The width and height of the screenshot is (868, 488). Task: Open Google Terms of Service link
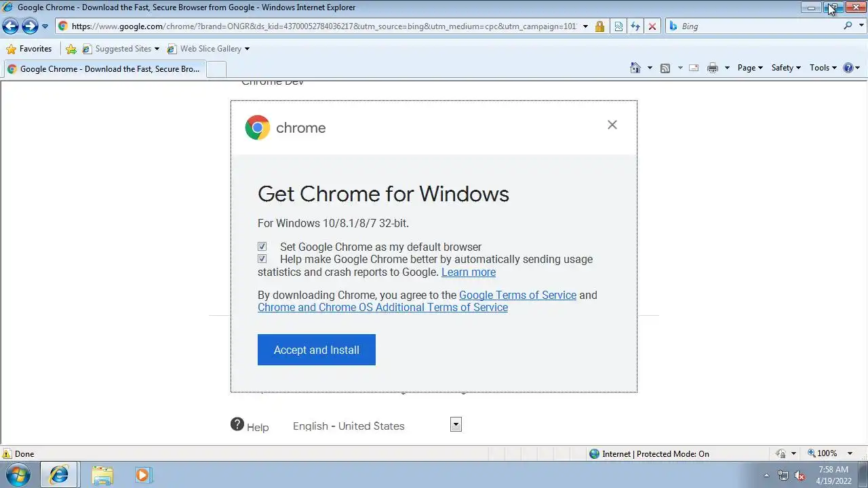click(517, 295)
